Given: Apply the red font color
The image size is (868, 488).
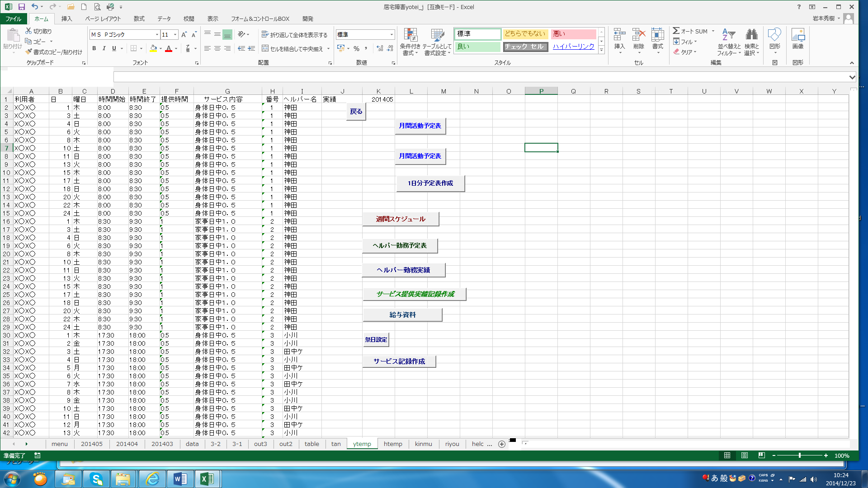Looking at the screenshot, I should pos(169,48).
